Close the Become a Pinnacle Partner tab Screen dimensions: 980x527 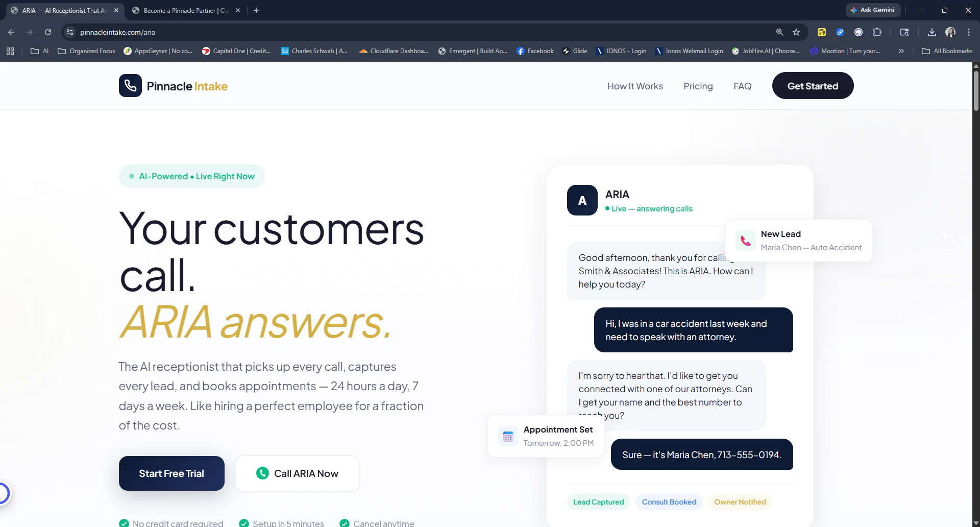point(238,10)
